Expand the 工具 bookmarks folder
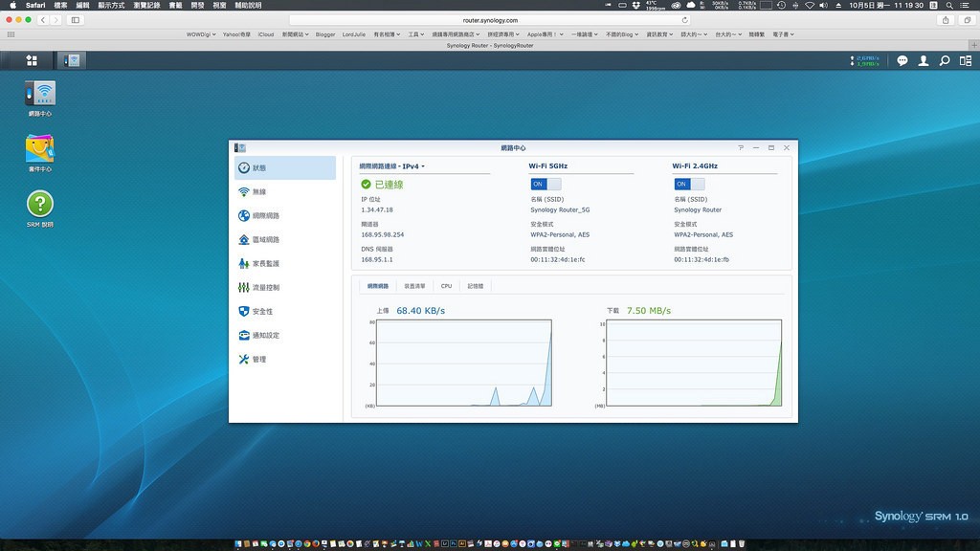Viewport: 980px width, 551px height. [x=416, y=34]
